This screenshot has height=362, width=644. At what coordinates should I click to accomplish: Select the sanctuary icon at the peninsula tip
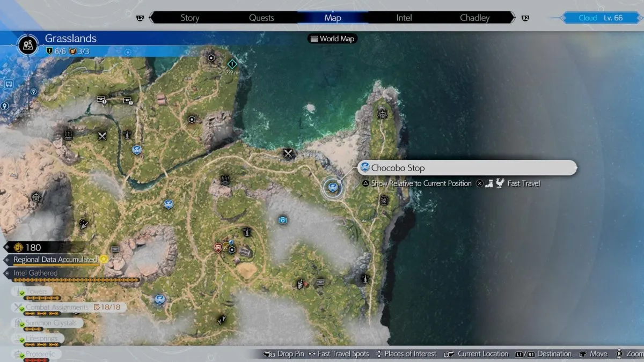[x=382, y=114]
